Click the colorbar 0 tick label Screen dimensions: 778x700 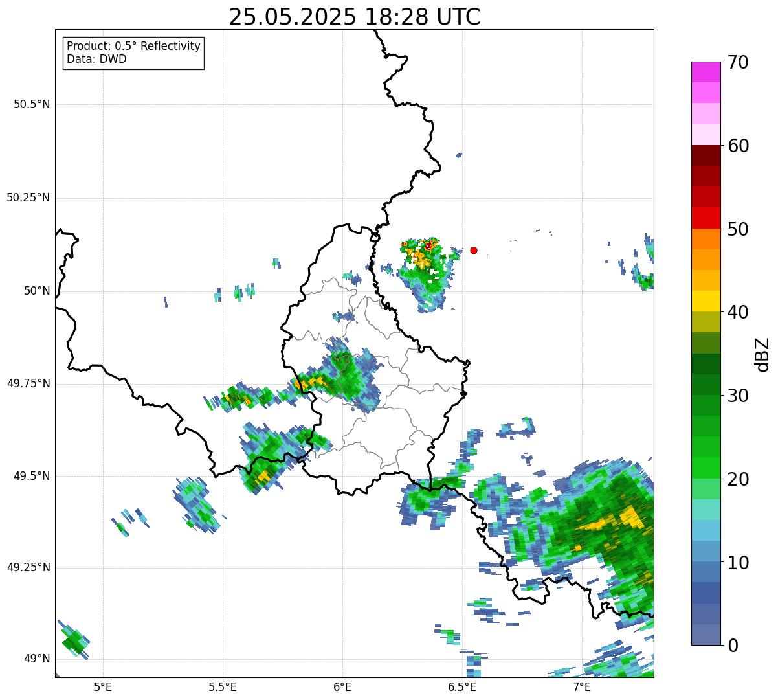733,646
